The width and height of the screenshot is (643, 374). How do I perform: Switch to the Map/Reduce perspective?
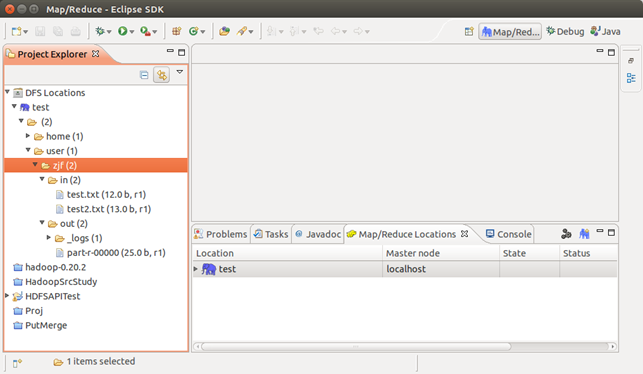[510, 32]
